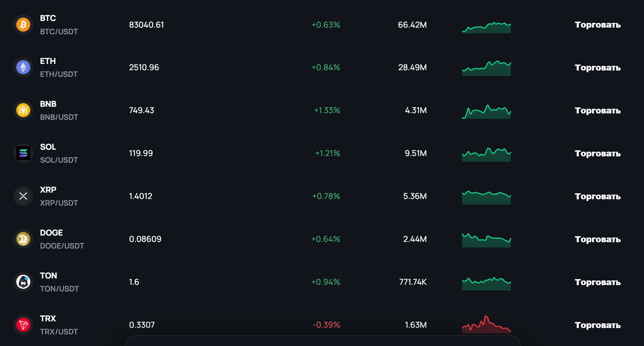Select the ETH/USDT pair label
This screenshot has height=346, width=644.
[59, 74]
